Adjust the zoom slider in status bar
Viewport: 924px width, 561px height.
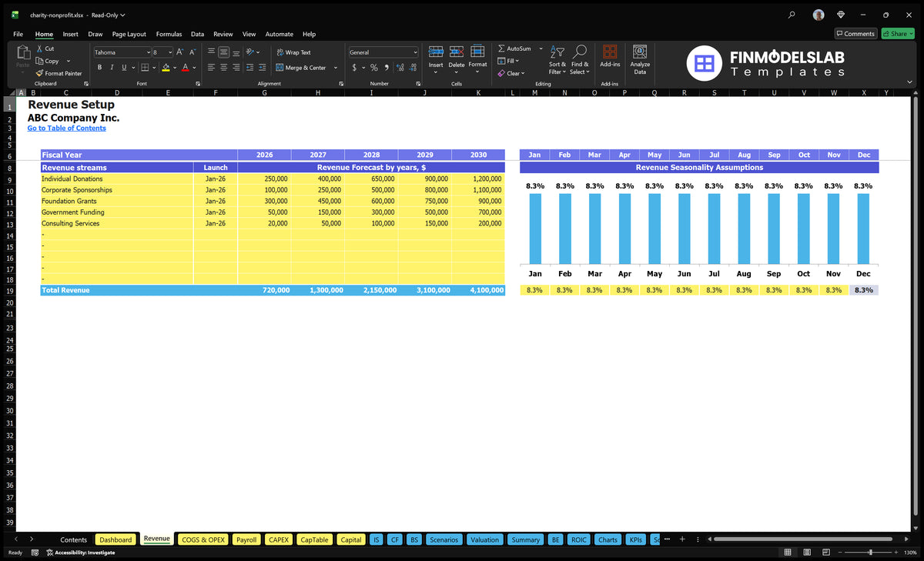click(x=870, y=553)
